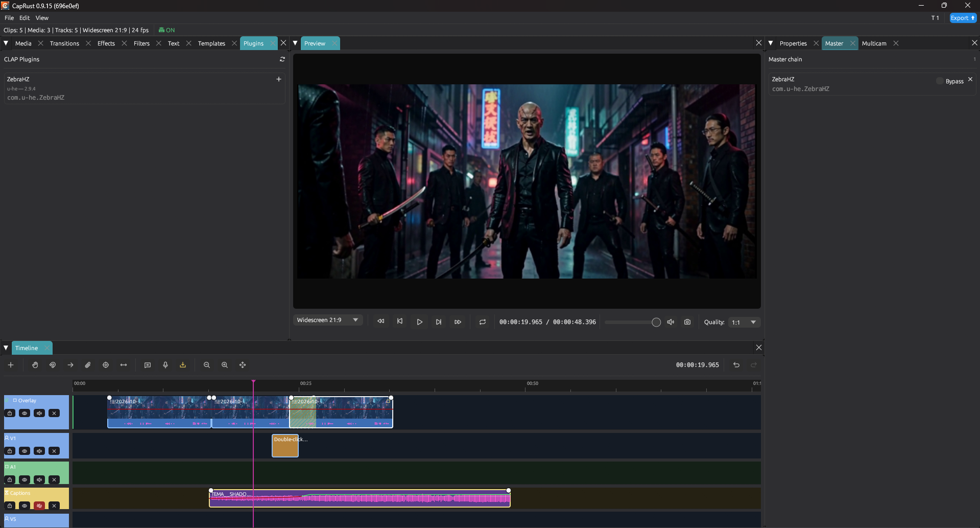
Task: Select the Hand pan tool in timeline toolbar
Action: pyautogui.click(x=35, y=365)
